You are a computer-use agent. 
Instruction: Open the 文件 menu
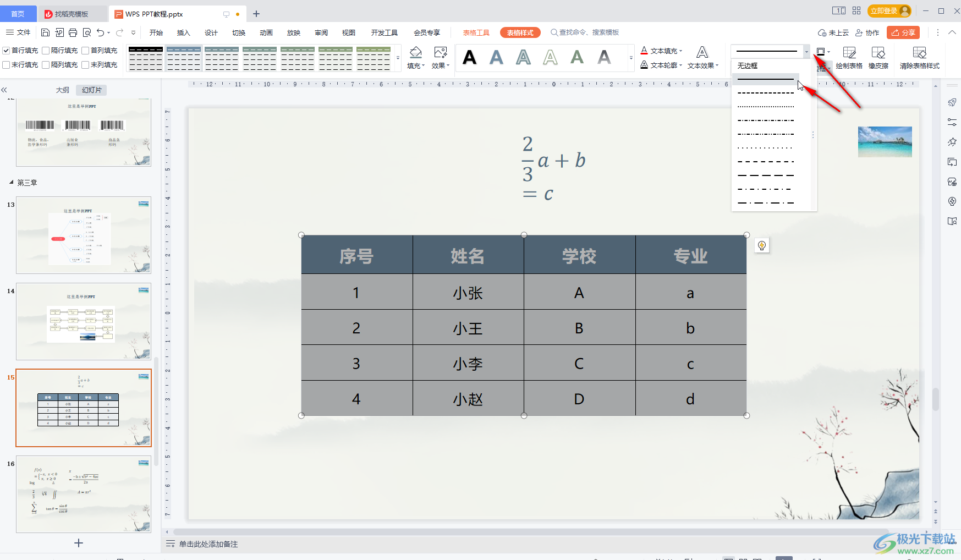click(18, 32)
